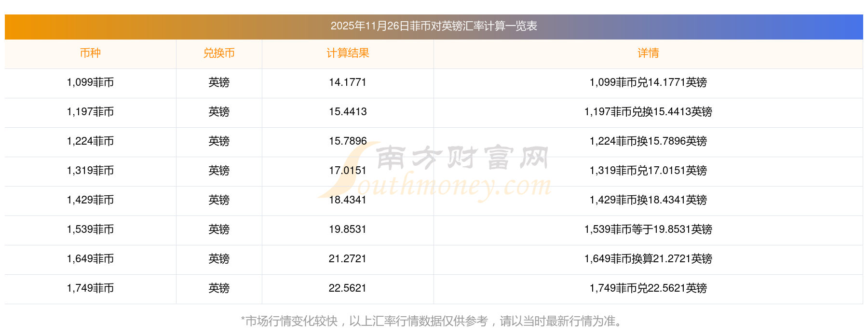This screenshot has height=336, width=868.
Task: Click the result value 15.7896
Action: [x=348, y=141]
